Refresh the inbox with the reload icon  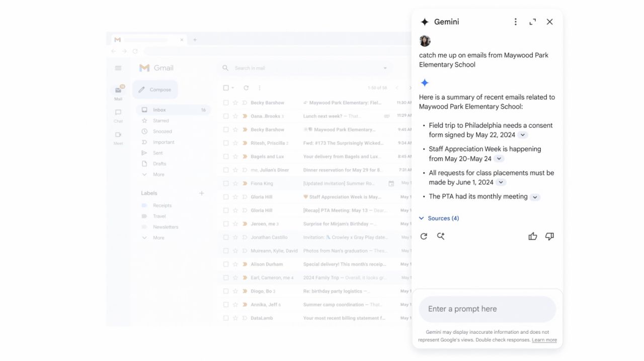(x=246, y=87)
